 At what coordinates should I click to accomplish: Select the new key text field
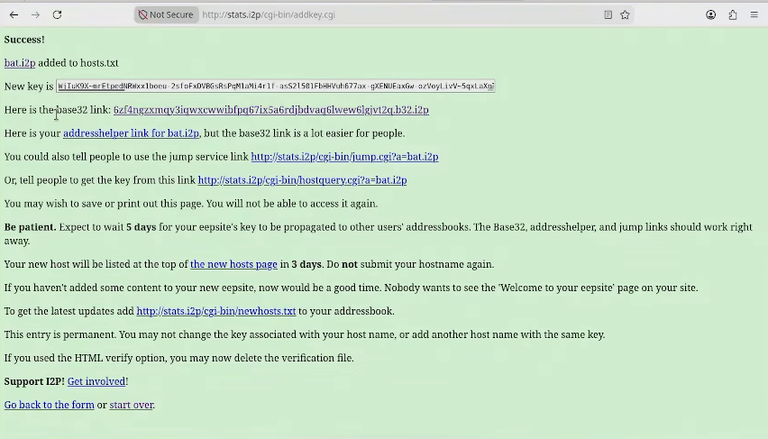(x=275, y=86)
